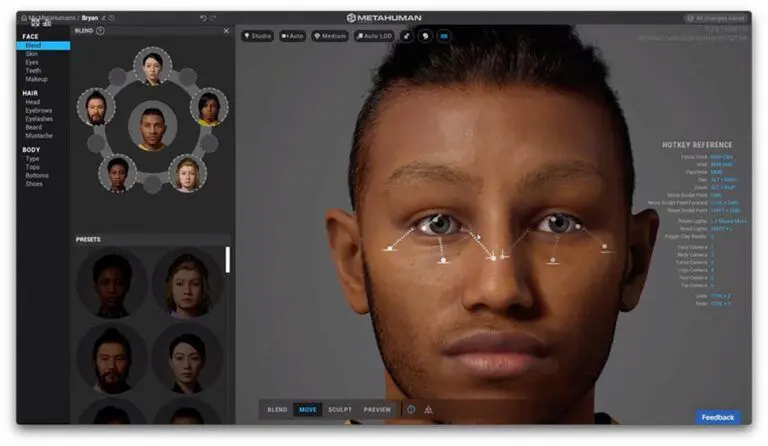
Task: Select the top blend circle face thumbnail
Action: pos(152,65)
